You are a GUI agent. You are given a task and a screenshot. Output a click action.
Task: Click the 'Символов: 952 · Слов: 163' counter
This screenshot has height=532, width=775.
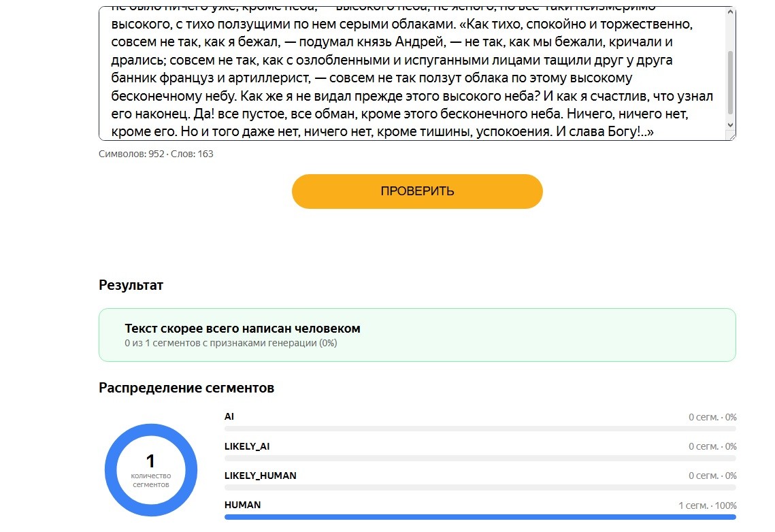(156, 154)
